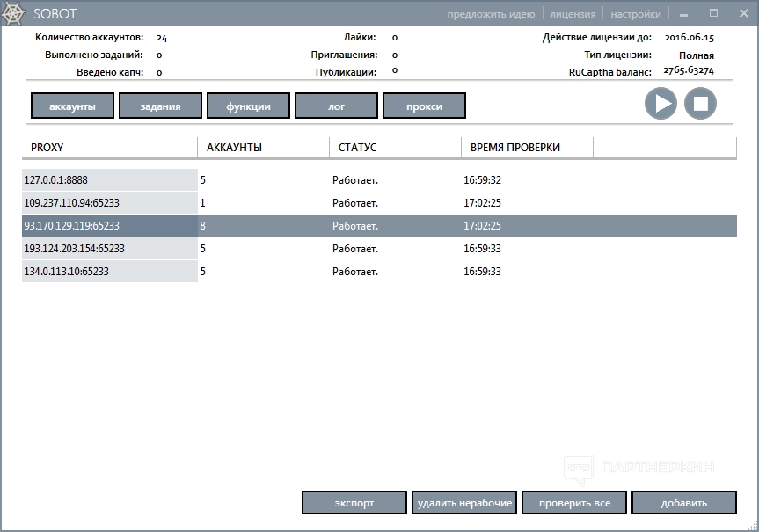The image size is (759, 532).
Task: Open предложить идею link in title bar
Action: [x=490, y=14]
